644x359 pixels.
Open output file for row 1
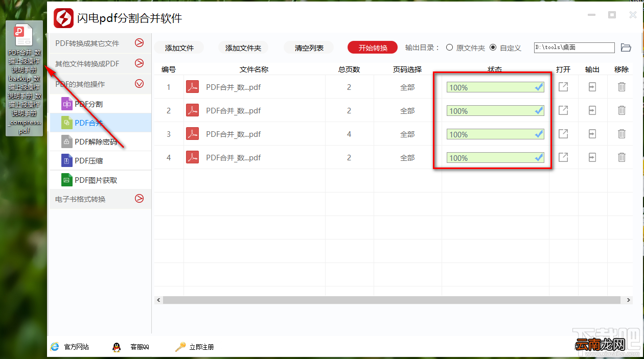(x=563, y=87)
